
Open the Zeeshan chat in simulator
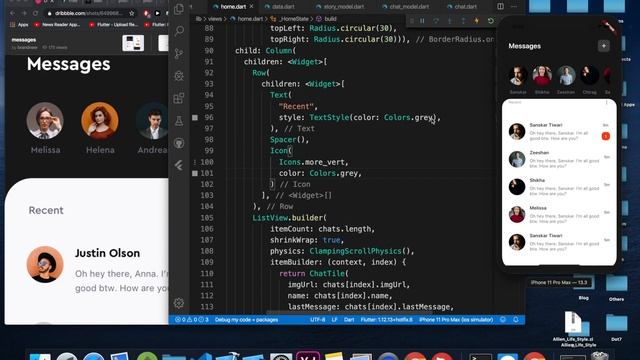pos(559,159)
